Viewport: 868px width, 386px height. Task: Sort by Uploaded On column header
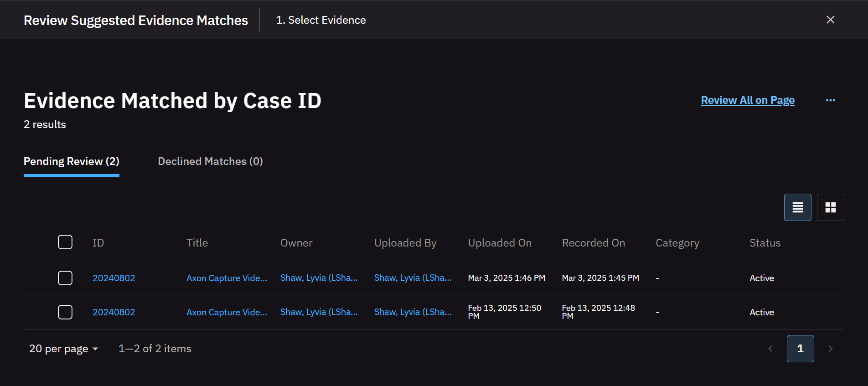click(x=500, y=243)
